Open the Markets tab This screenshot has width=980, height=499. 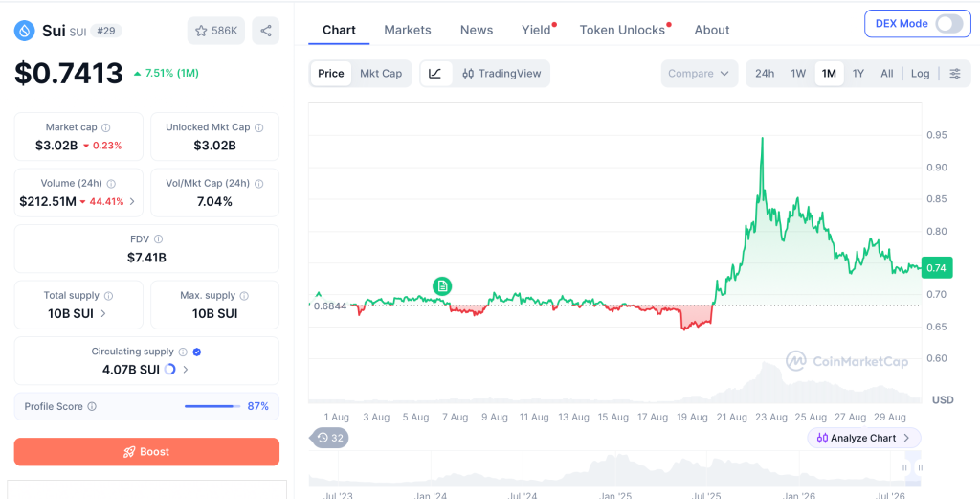coord(408,30)
